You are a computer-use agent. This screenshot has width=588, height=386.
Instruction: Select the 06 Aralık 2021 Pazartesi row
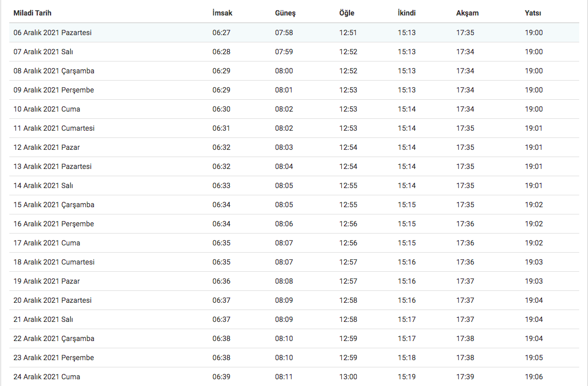(294, 33)
